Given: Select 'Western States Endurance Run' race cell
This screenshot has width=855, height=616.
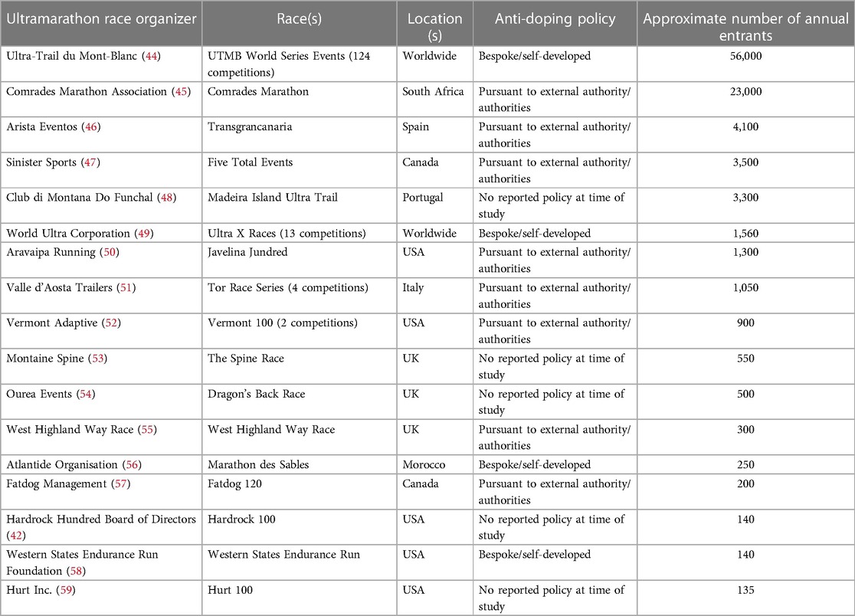Looking at the screenshot, I should (x=300, y=563).
